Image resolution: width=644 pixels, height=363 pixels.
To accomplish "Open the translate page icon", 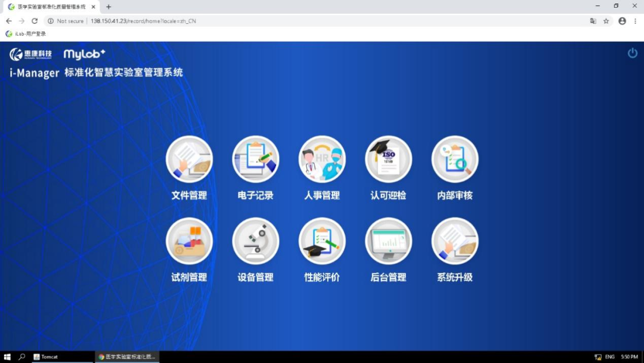I will [593, 21].
